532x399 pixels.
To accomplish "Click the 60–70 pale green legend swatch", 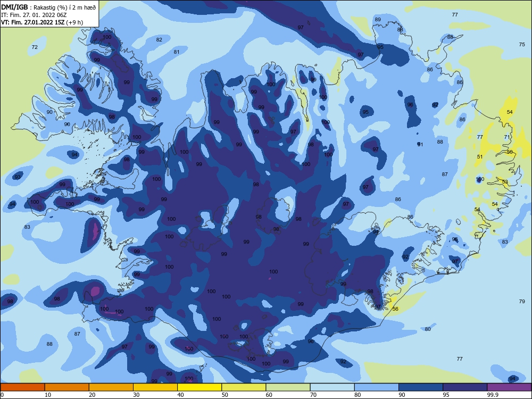I will (288, 387).
